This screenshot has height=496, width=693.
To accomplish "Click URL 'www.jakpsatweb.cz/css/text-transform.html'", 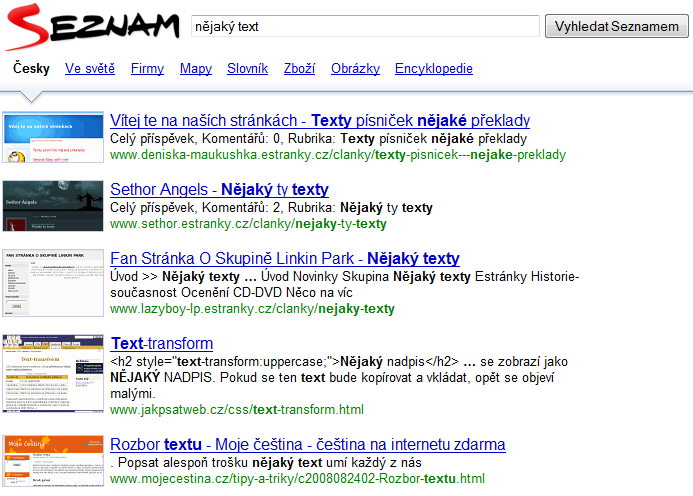I will [237, 410].
